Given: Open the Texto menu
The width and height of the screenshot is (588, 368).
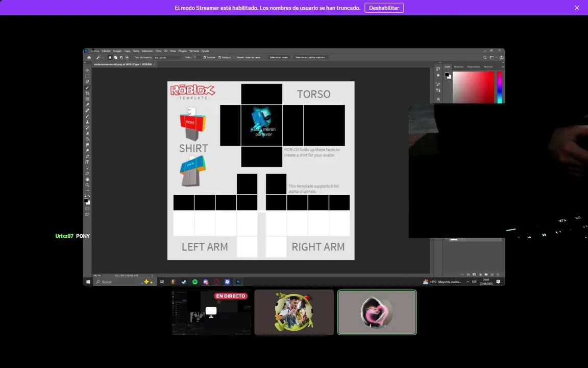Looking at the screenshot, I should point(136,51).
